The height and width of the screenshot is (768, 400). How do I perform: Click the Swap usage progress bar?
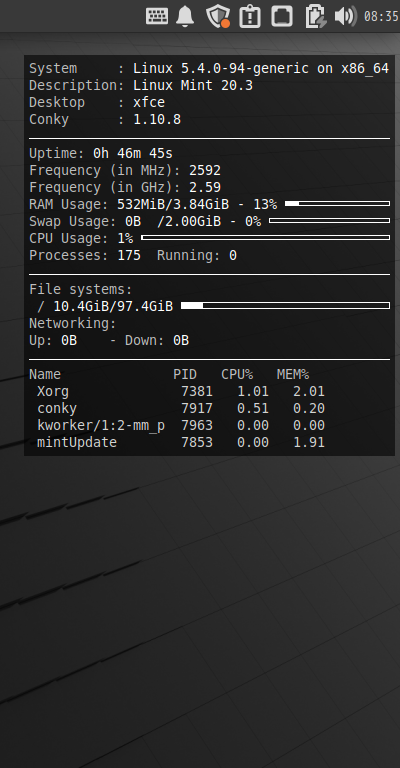(329, 220)
